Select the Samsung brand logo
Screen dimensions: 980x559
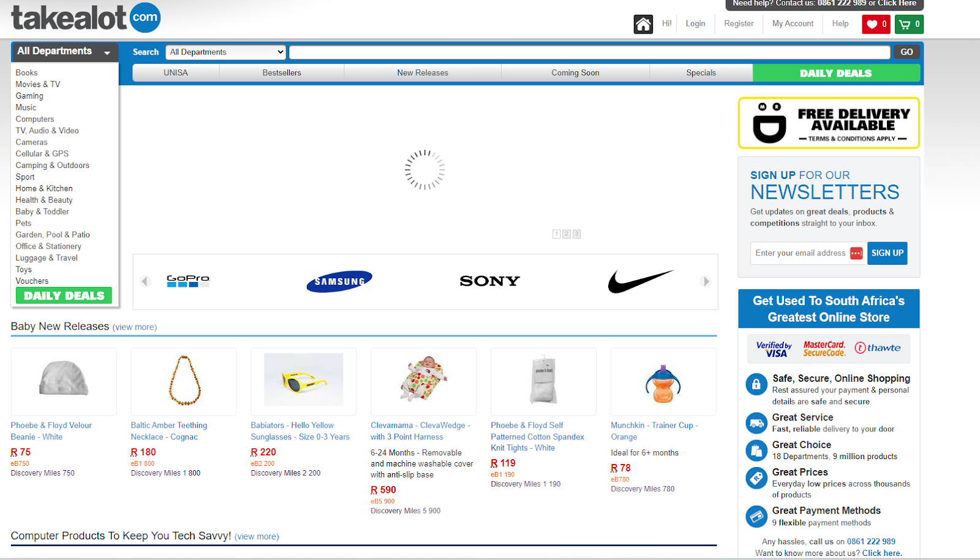pos(339,281)
